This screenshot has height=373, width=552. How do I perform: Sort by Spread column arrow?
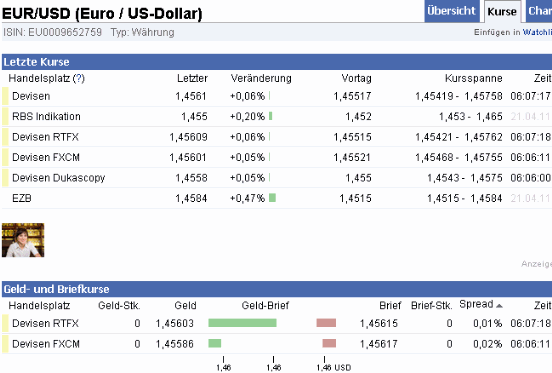pyautogui.click(x=499, y=306)
